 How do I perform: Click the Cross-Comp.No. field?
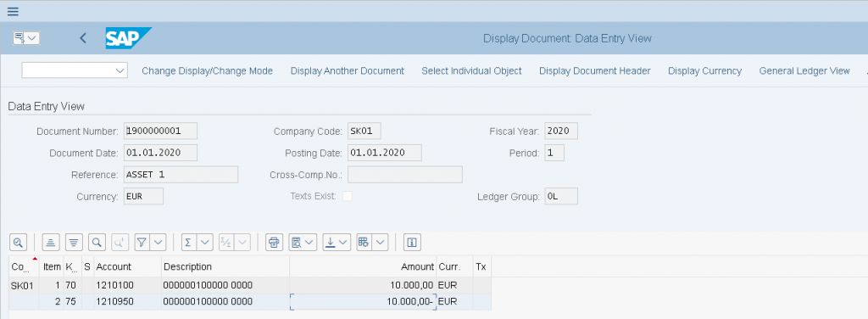pos(404,174)
